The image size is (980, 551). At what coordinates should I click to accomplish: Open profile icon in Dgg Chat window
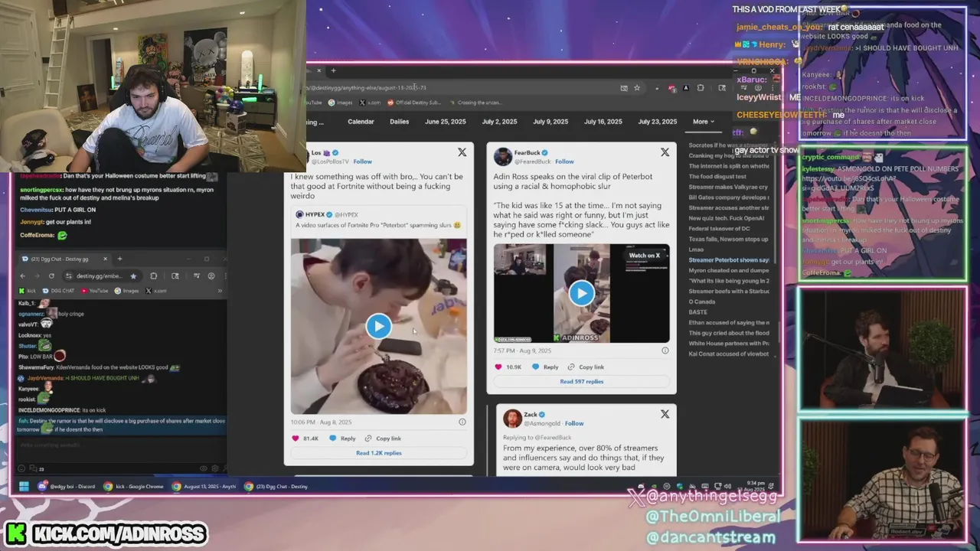[211, 276]
